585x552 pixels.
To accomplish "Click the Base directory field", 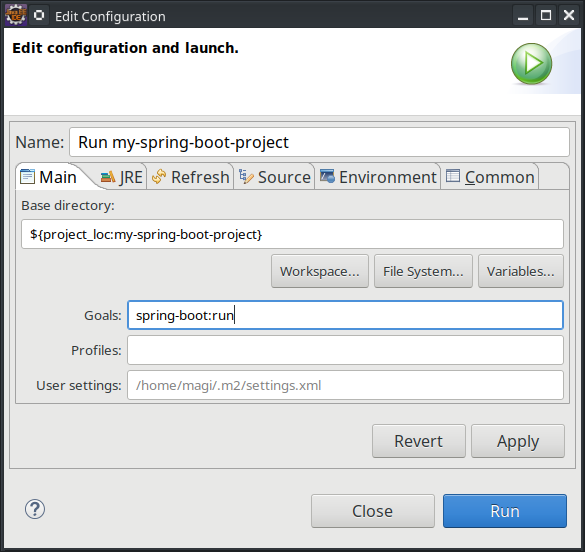I will click(x=292, y=234).
